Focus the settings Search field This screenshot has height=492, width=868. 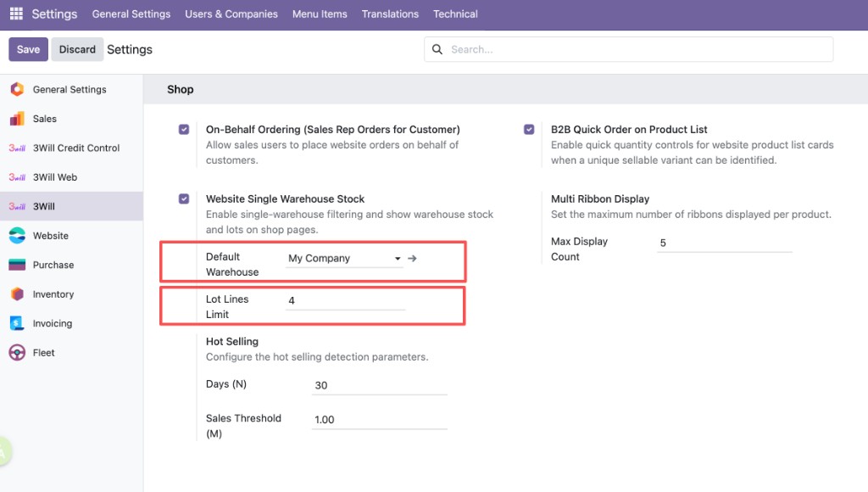click(628, 49)
